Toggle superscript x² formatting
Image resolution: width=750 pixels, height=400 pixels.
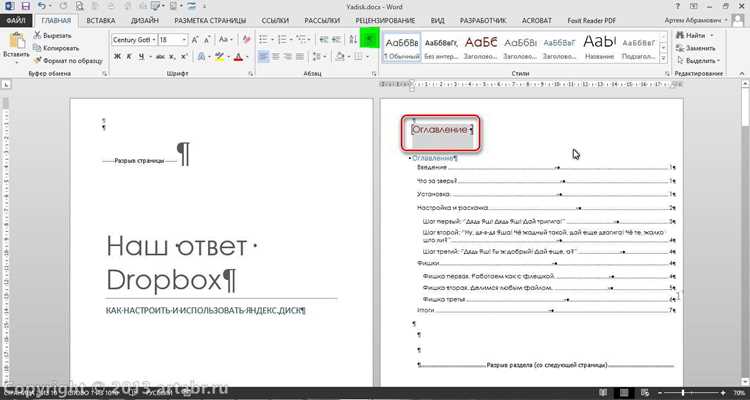184,57
